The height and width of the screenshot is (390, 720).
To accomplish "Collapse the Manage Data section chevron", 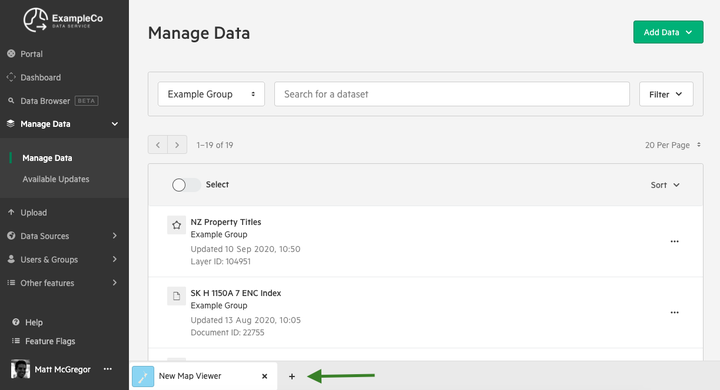I will pos(115,124).
